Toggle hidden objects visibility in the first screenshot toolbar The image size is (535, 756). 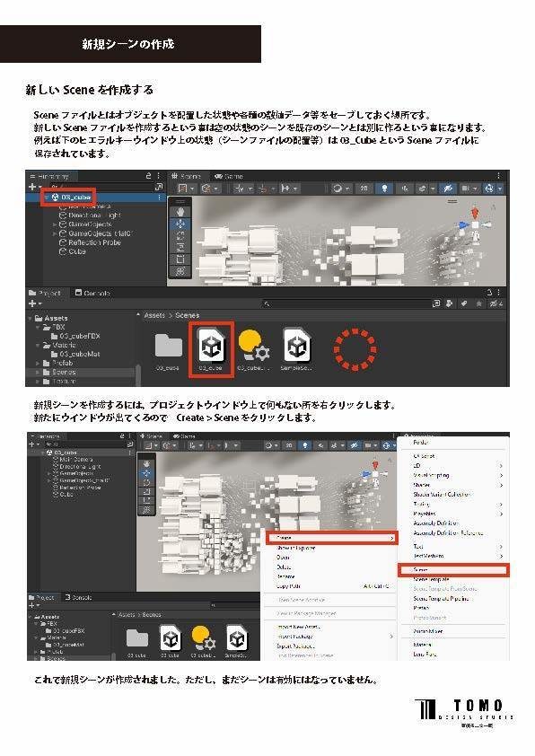coord(447,188)
